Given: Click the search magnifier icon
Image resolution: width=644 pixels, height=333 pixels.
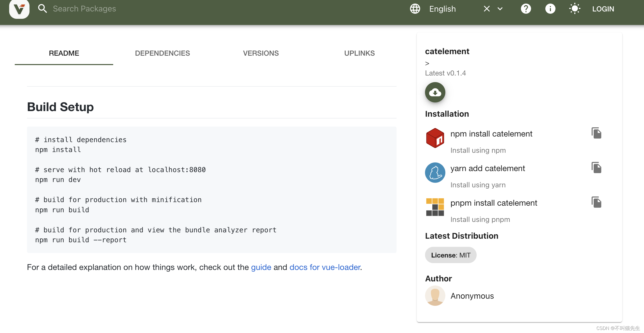Looking at the screenshot, I should [x=42, y=9].
